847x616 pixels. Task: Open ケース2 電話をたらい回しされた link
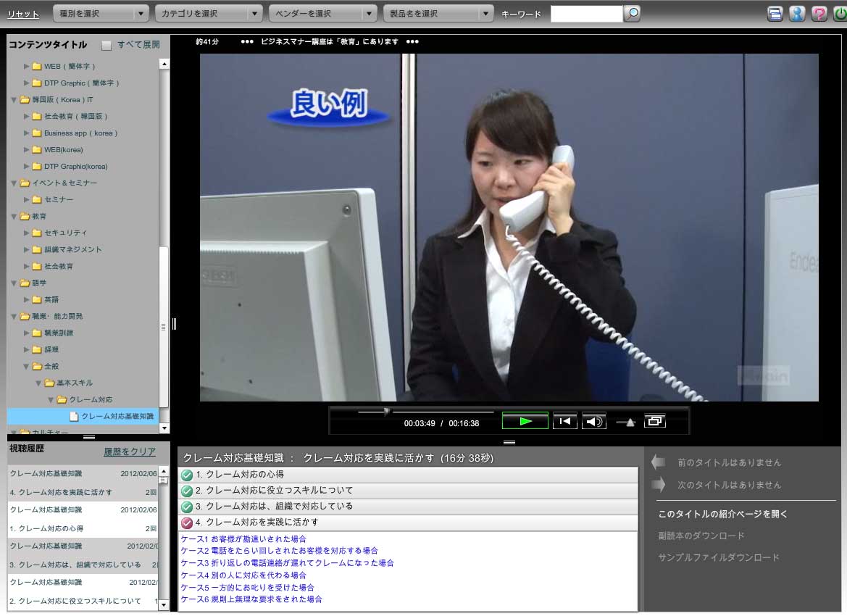point(279,551)
